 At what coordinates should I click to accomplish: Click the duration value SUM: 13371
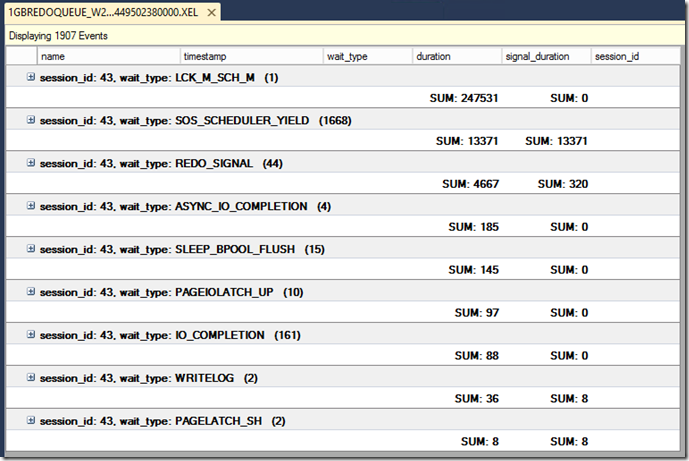[467, 141]
